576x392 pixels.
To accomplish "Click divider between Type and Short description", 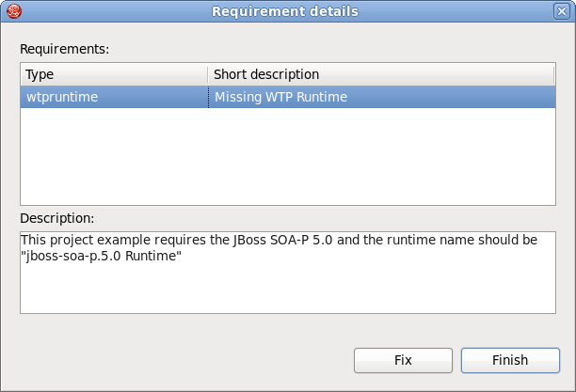I will [x=207, y=74].
